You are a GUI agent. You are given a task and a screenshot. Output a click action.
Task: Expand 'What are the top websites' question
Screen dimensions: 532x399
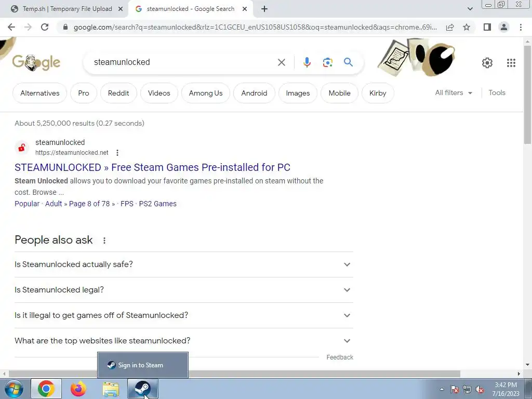(x=183, y=341)
